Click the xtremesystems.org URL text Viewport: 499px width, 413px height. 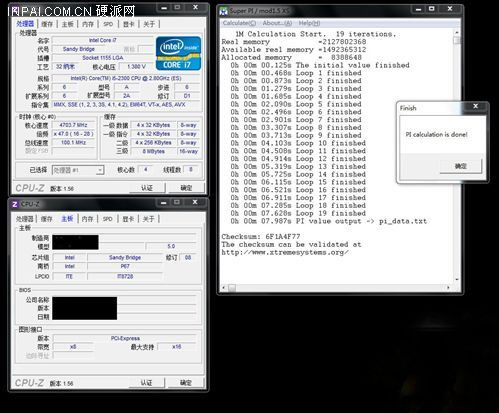click(x=285, y=252)
